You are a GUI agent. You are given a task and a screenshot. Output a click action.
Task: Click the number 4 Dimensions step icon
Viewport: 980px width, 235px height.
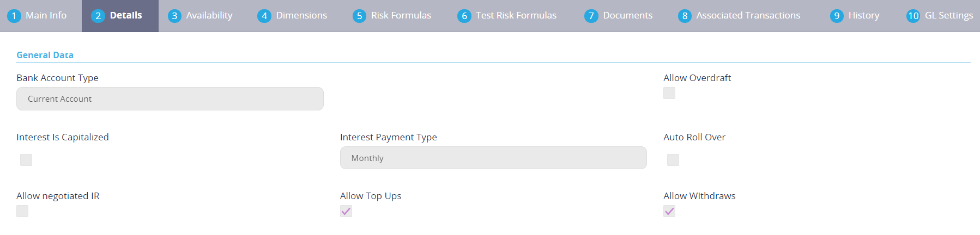pos(264,16)
